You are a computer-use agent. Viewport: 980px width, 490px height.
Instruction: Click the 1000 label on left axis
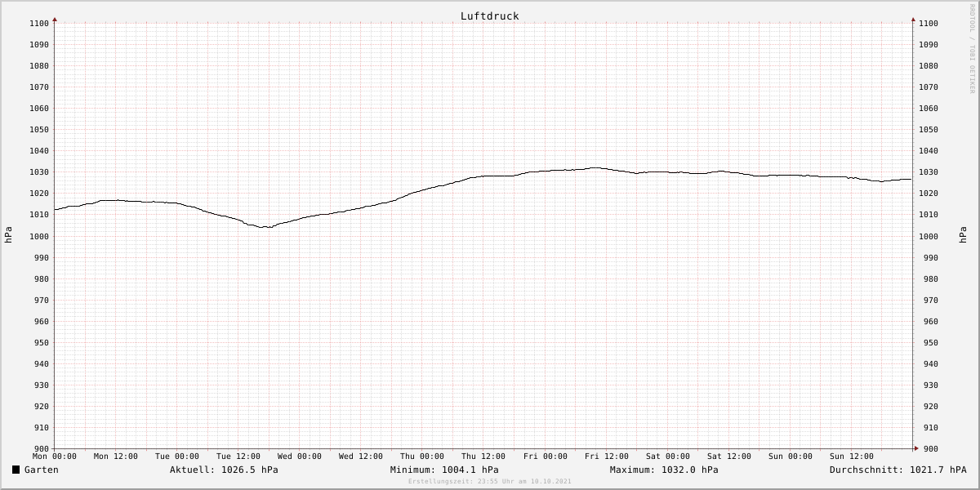39,236
